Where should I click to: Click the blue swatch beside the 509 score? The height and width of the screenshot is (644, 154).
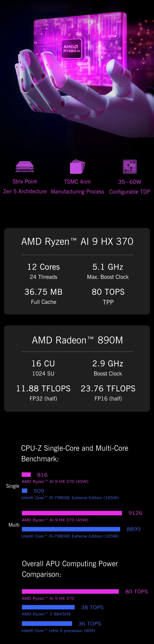click(24, 491)
